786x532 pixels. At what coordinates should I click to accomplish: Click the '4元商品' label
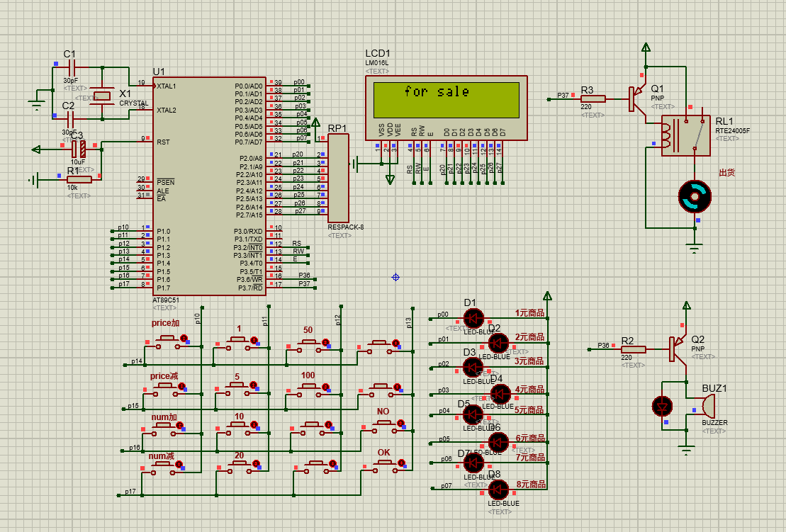pyautogui.click(x=529, y=389)
